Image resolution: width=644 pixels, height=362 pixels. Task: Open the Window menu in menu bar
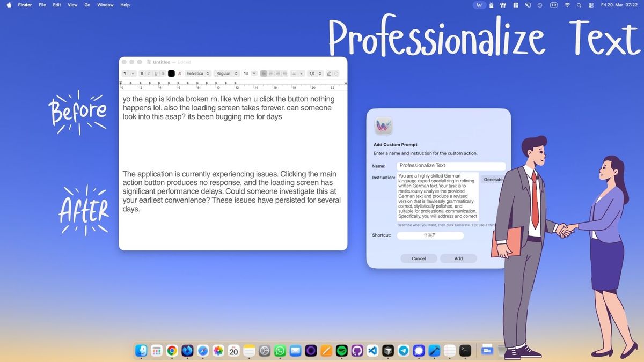pos(105,5)
